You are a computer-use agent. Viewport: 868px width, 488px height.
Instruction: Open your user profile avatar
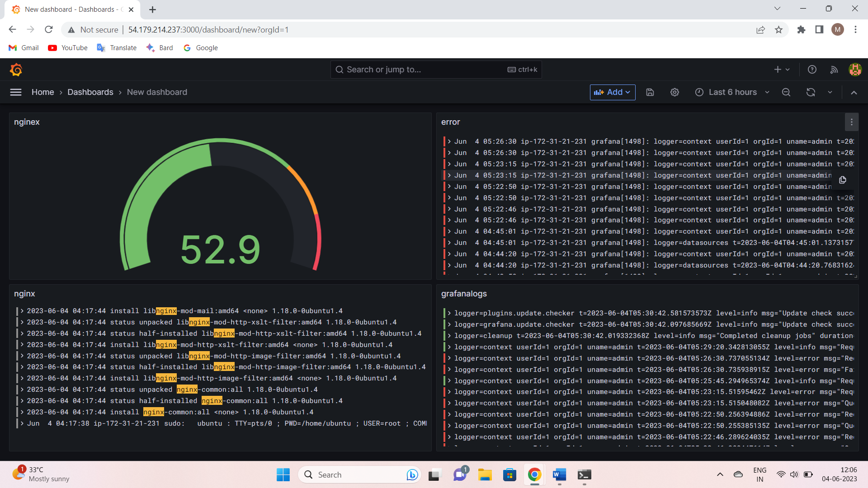click(855, 69)
